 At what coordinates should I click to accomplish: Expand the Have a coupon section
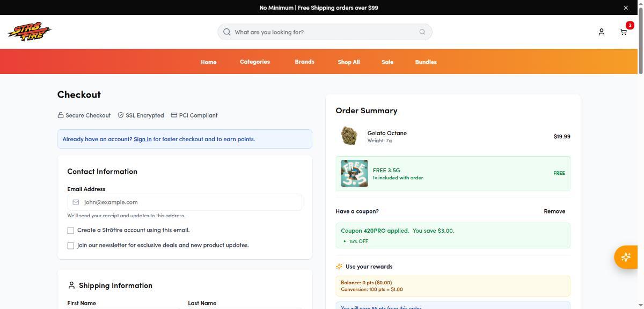point(357,211)
